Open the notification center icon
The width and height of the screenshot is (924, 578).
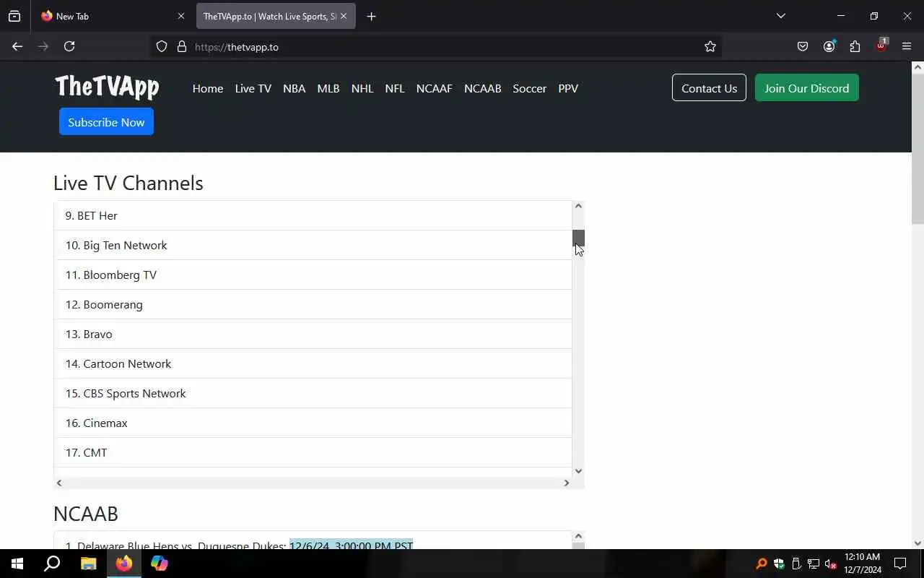pos(900,564)
